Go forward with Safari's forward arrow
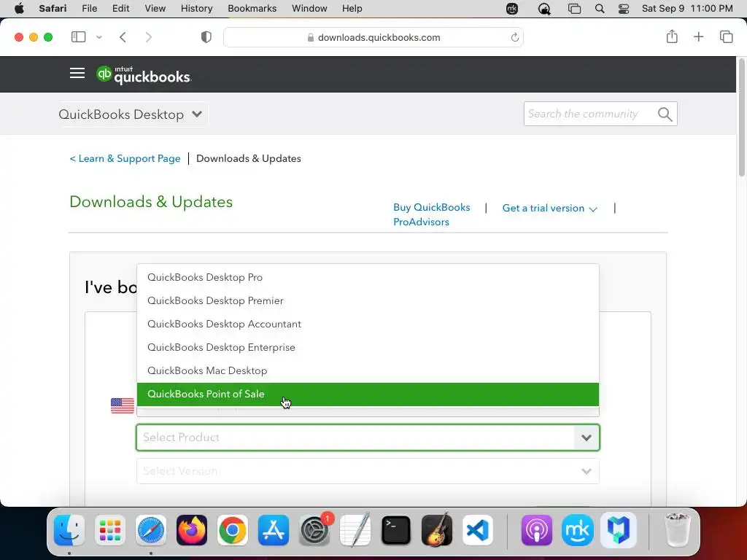This screenshot has width=747, height=560. click(148, 37)
